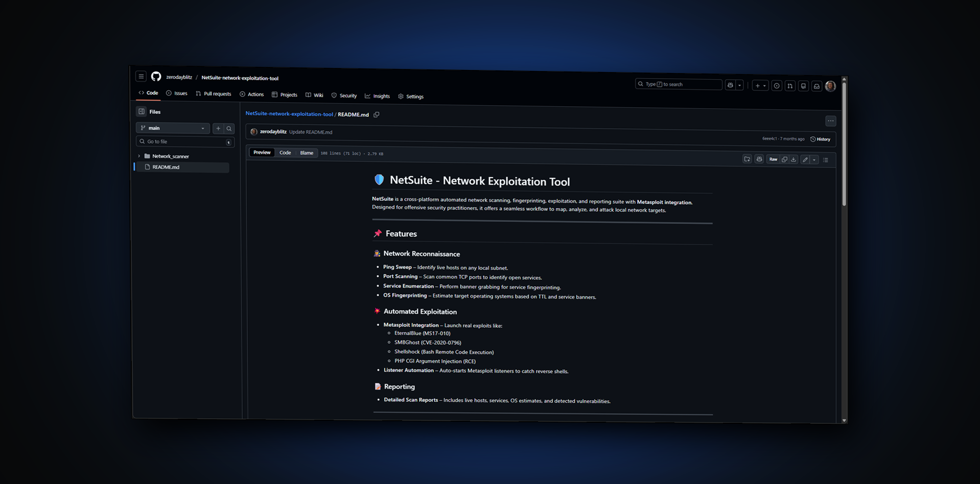Open pull requests from the top-right icon
Screen dimensions: 980x484
pyautogui.click(x=789, y=86)
